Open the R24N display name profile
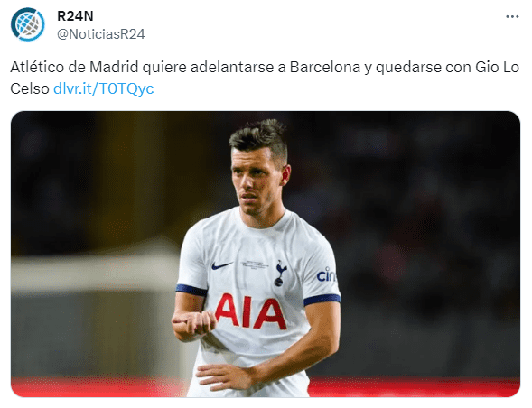532x408 pixels. pyautogui.click(x=75, y=16)
